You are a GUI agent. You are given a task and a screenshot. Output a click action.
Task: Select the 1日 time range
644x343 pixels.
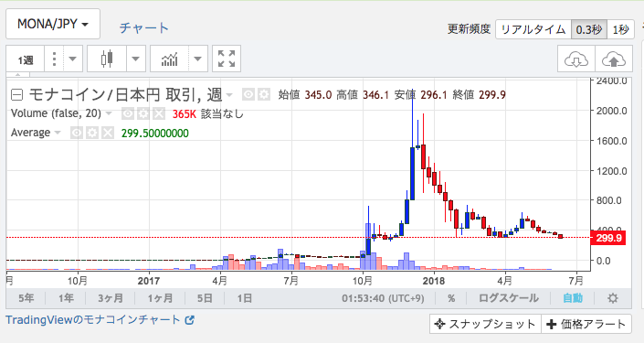245,298
